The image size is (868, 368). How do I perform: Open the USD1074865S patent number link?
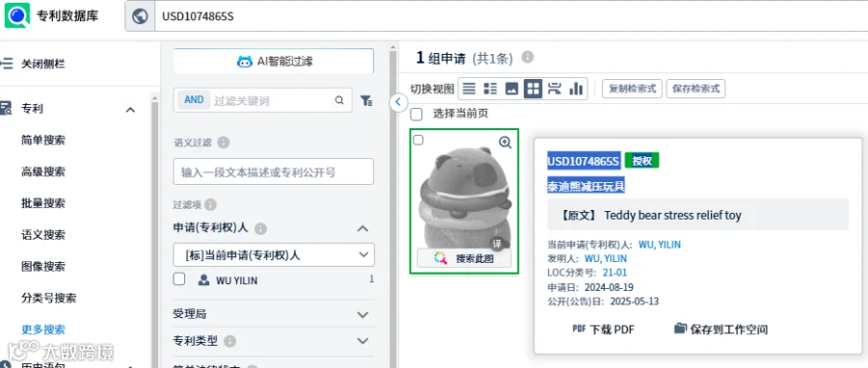tap(583, 161)
